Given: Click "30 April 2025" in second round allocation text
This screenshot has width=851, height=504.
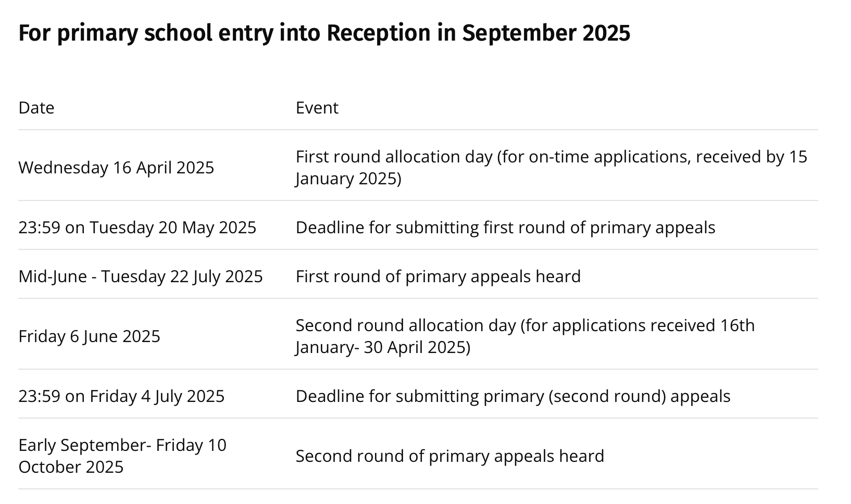Looking at the screenshot, I should click(x=417, y=347).
